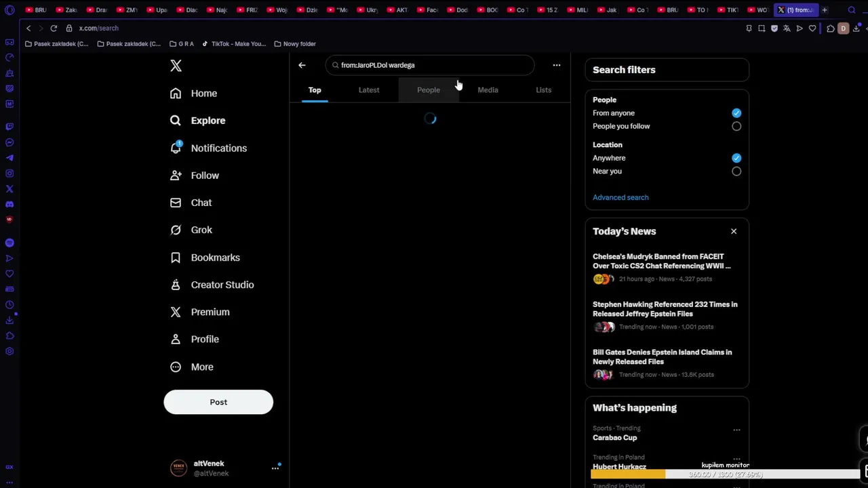Open the GRA bookmarks folder
This screenshot has width=868, height=488.
(x=182, y=44)
